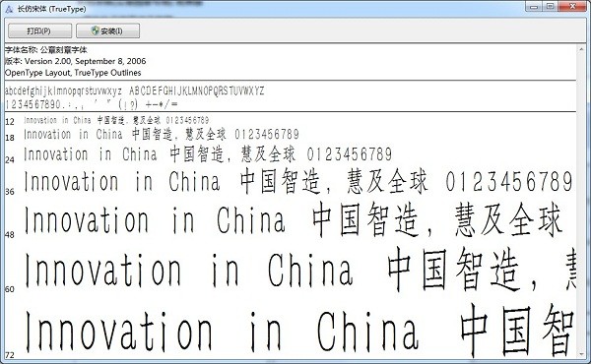Click the 36-point sample text line

pyautogui.click(x=298, y=182)
